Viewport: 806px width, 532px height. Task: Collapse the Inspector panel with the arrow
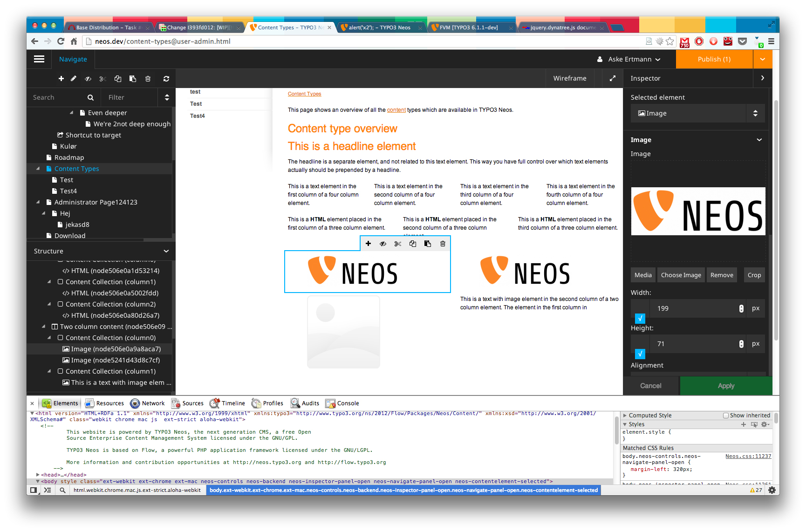[x=763, y=78]
